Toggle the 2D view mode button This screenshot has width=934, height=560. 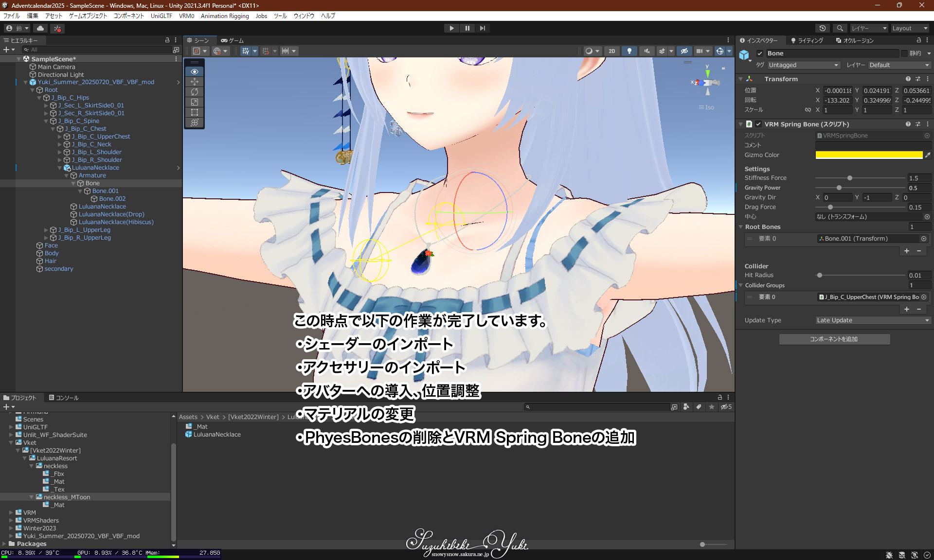click(611, 51)
